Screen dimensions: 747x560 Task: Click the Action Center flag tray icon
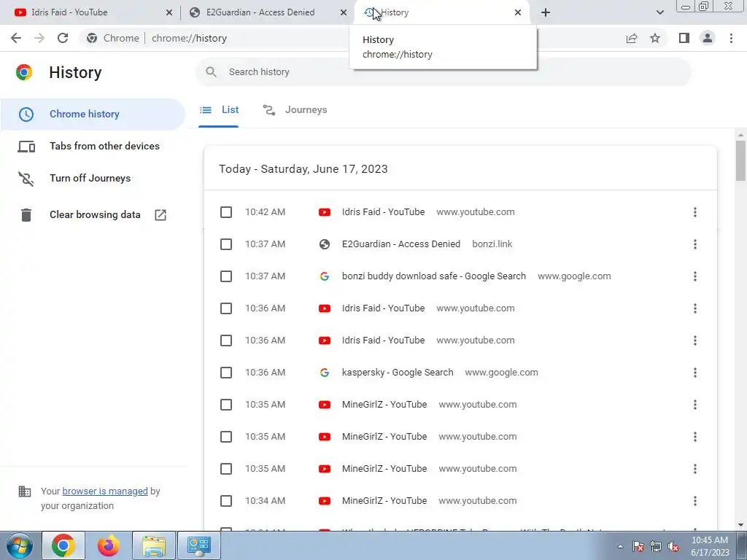(638, 547)
